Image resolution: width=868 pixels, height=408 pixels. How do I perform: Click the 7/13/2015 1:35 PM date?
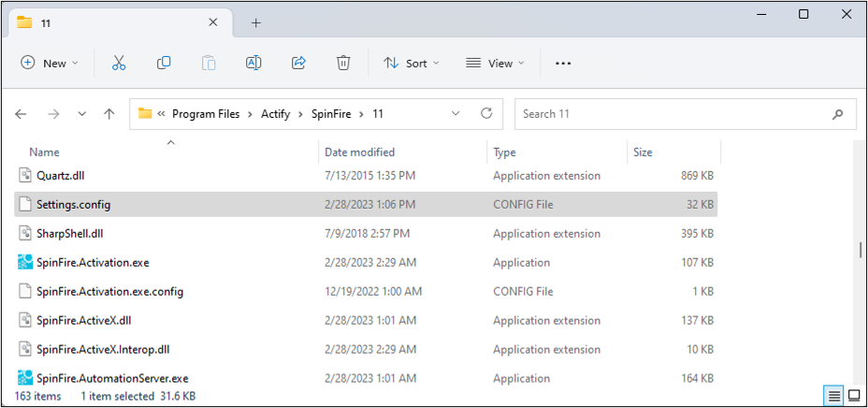coord(369,176)
